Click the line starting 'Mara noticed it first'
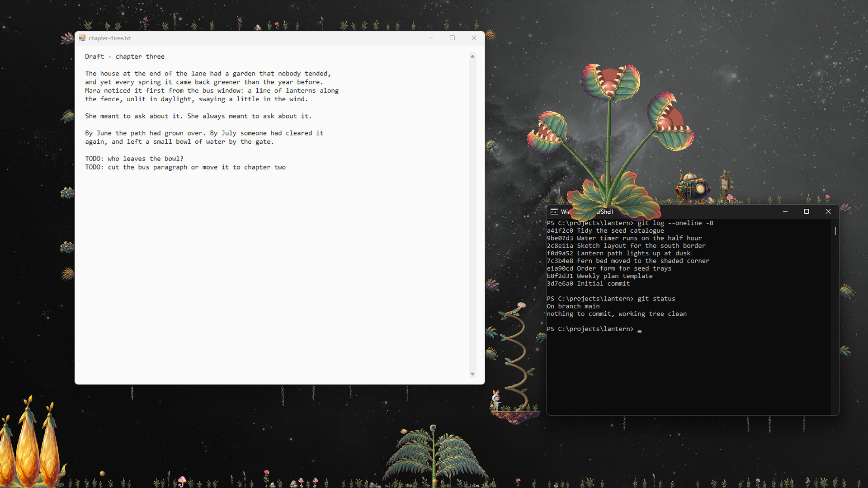Screen dimensions: 868x488 pos(212,91)
